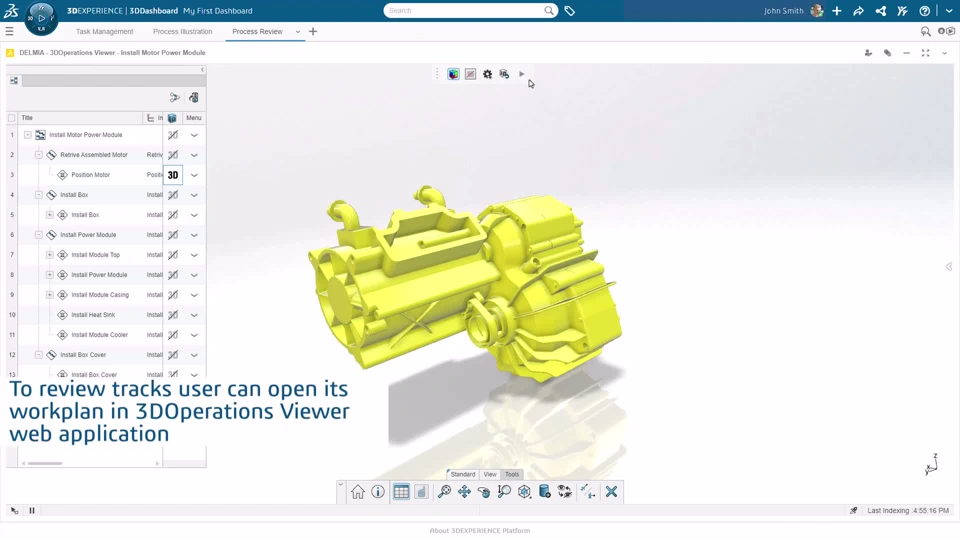Screen dimensions: 960x540
Task: Expand the Install Module Top node
Action: (50, 255)
